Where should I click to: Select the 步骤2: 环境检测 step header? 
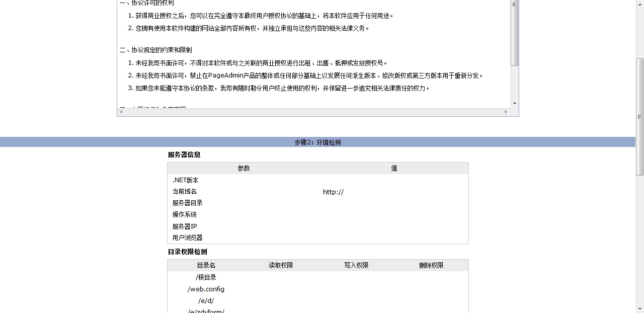(317, 142)
